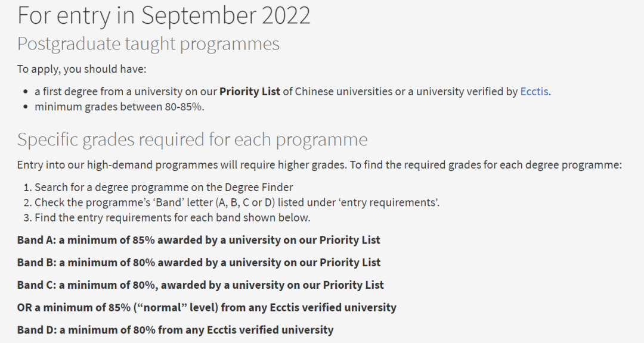Click the "For entry in September 2022" heading
The width and height of the screenshot is (644, 343).
coord(164,15)
